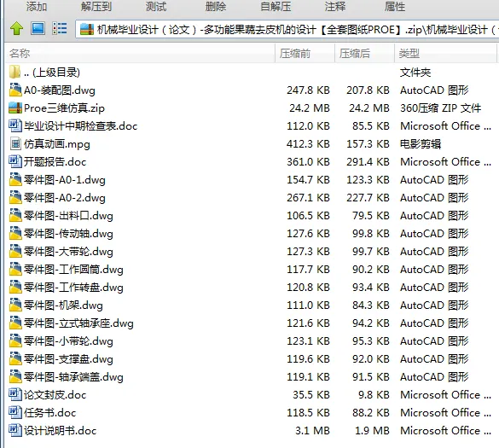Click the zip icon of Proe三维仿真.zip
The image size is (499, 448).
click(15, 108)
